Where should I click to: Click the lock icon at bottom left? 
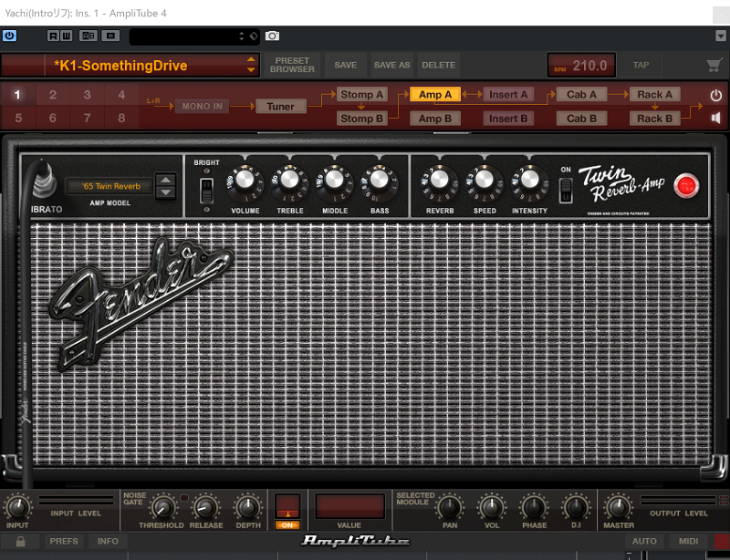pos(20,542)
